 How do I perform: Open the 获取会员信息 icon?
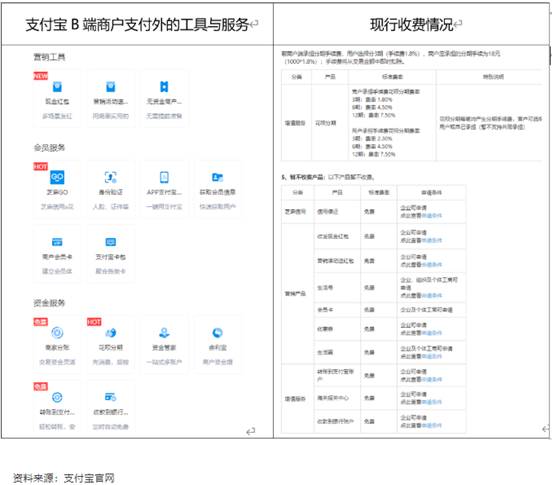pyautogui.click(x=217, y=177)
